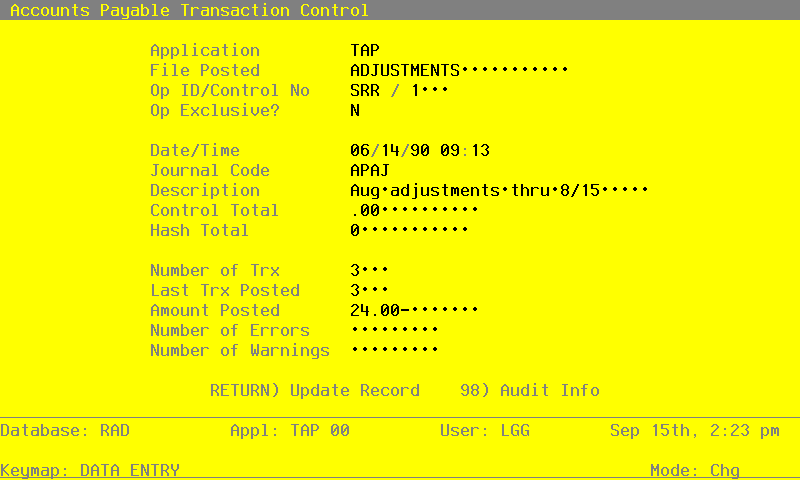The image size is (800, 480).
Task: Click the Number of Errors label
Action: (x=230, y=330)
